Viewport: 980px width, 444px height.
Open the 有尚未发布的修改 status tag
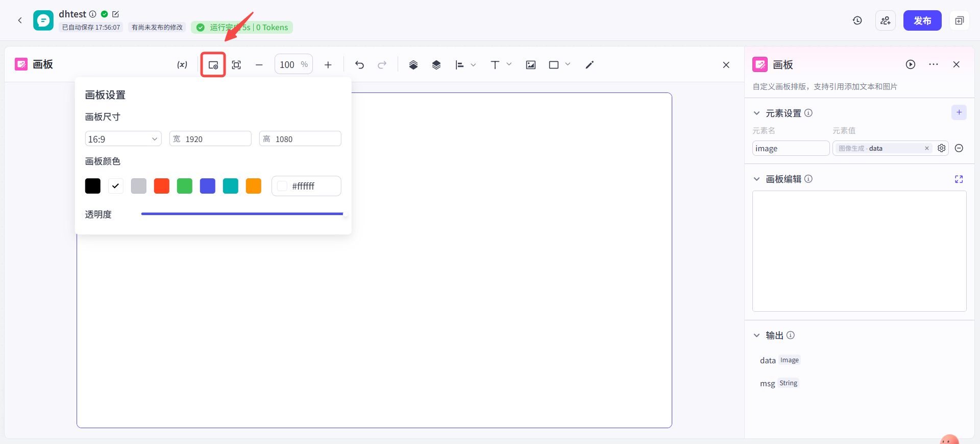[x=157, y=28]
